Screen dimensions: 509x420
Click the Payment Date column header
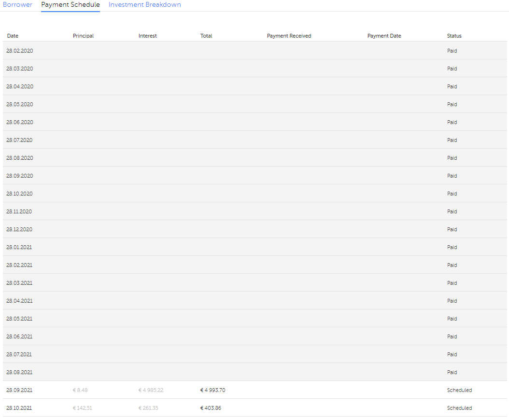[384, 36]
